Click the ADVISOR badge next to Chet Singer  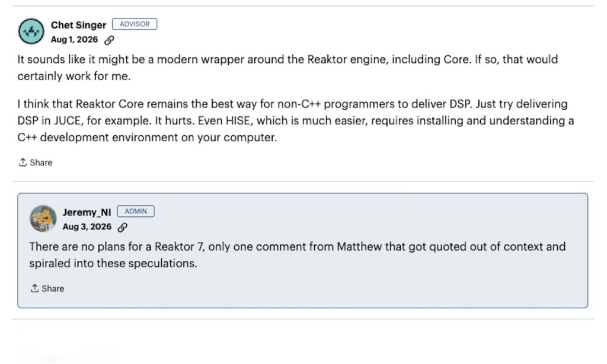click(135, 24)
